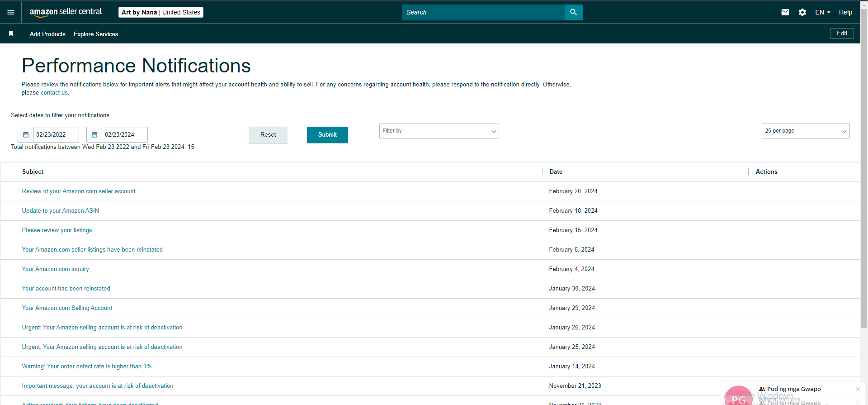Click the date January 29, 2024

point(572,308)
